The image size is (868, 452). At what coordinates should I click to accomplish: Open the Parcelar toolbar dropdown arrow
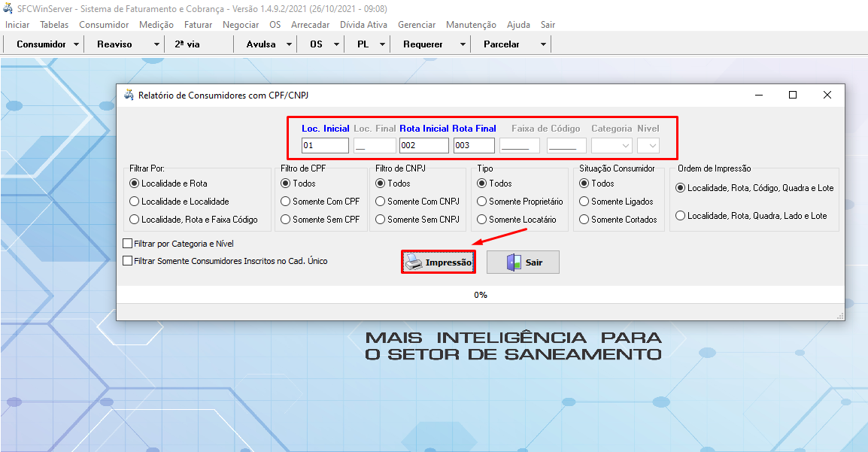(543, 44)
